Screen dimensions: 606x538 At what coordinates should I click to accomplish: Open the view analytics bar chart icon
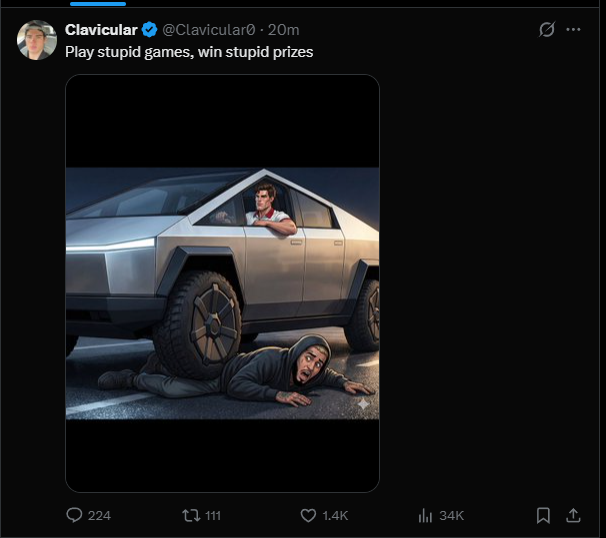pos(424,515)
